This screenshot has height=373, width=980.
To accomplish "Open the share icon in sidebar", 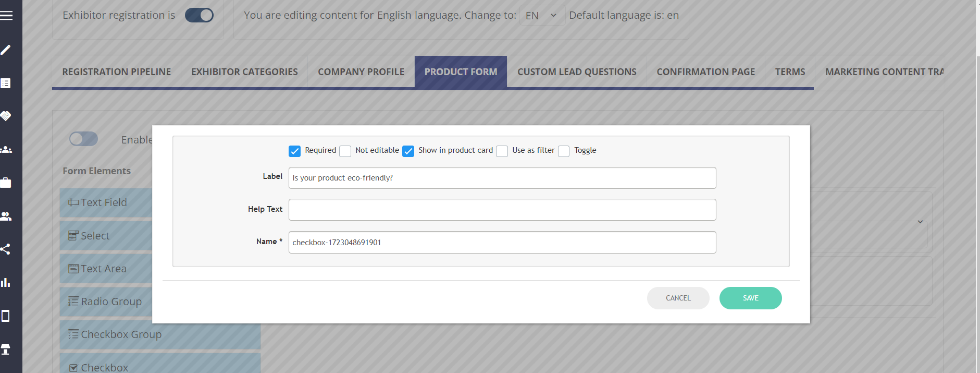I will (x=6, y=249).
